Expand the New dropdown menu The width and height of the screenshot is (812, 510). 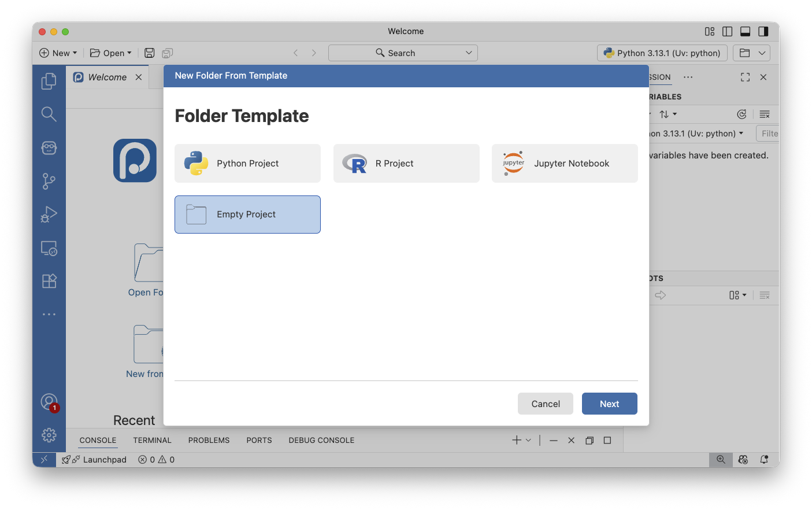(x=58, y=53)
